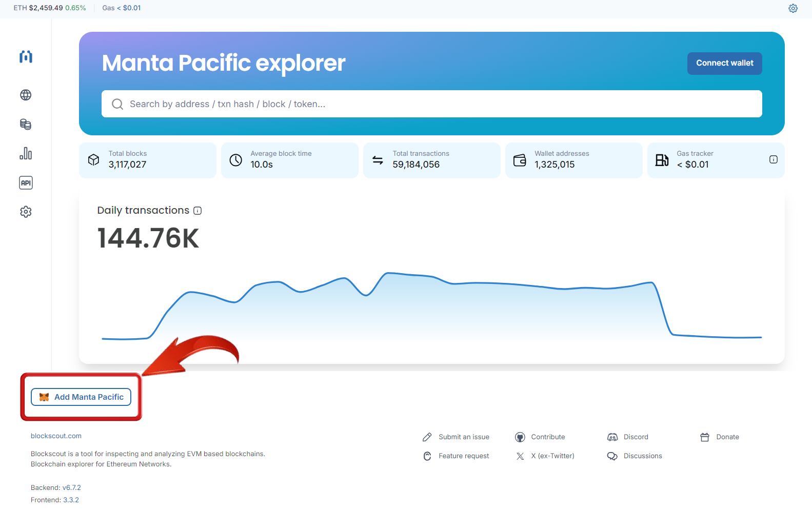Click the Donate gift icon
The image size is (812, 512).
[705, 437]
